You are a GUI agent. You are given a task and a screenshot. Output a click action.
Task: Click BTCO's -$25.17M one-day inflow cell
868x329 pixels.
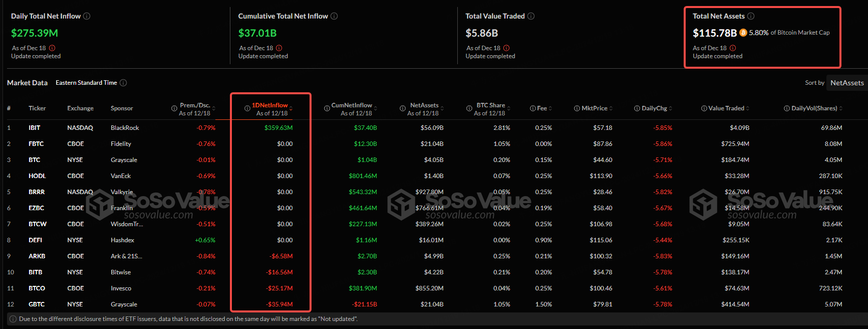pyautogui.click(x=279, y=288)
